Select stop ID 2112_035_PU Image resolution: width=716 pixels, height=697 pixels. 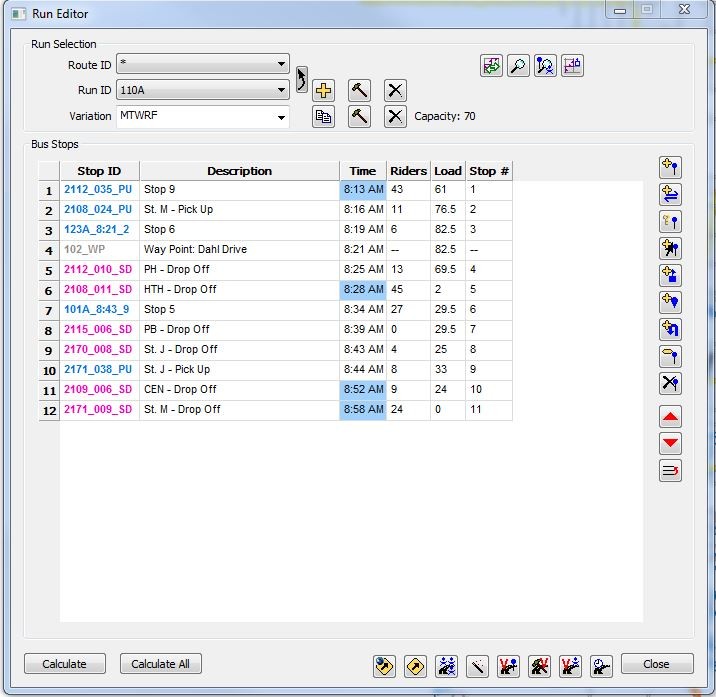98,190
